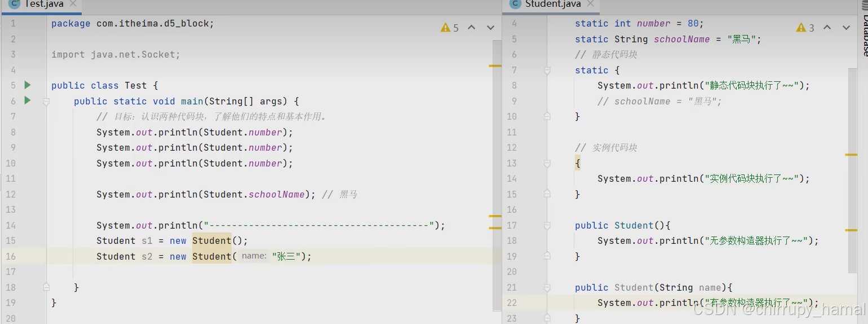The image size is (868, 324).
Task: Click the "张三" string argument on line 16
Action: [x=286, y=256]
